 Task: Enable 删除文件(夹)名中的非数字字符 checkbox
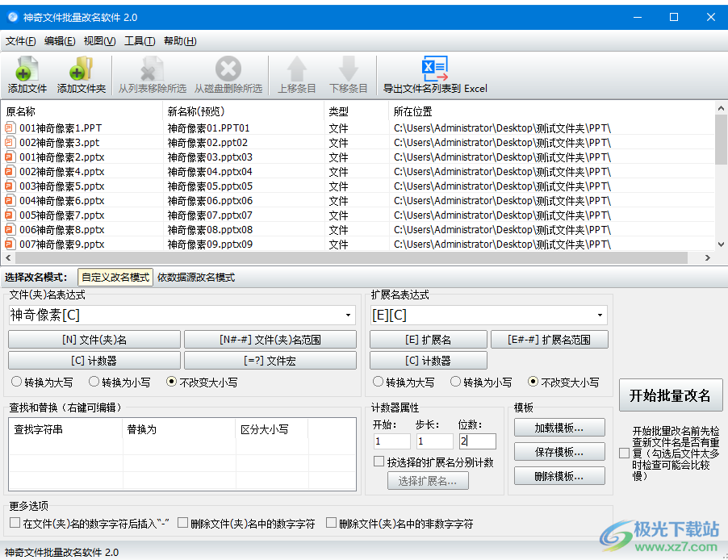(331, 523)
